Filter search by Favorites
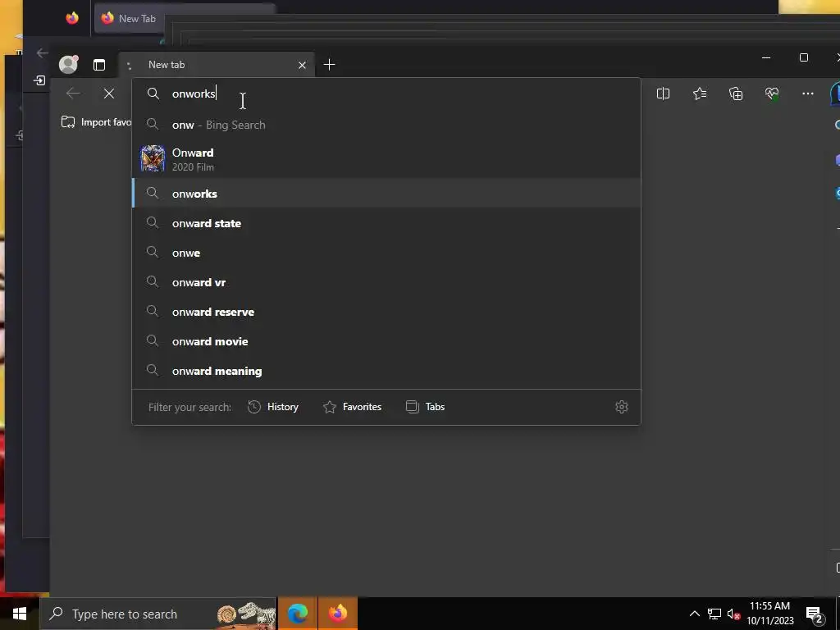The image size is (840, 630). click(353, 407)
